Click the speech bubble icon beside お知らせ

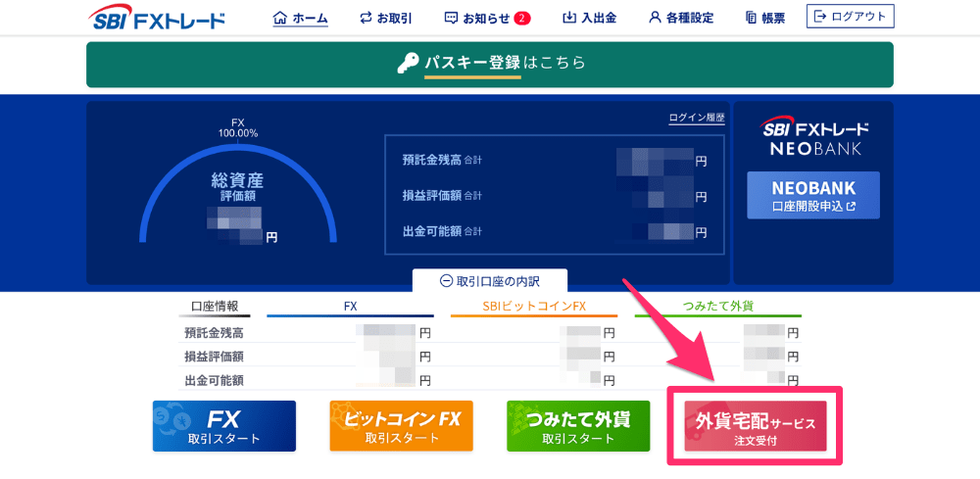(451, 18)
